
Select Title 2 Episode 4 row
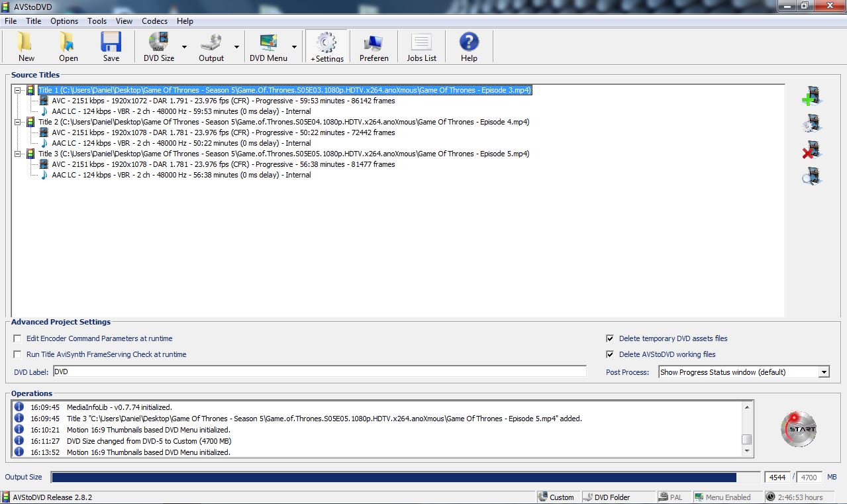[283, 122]
